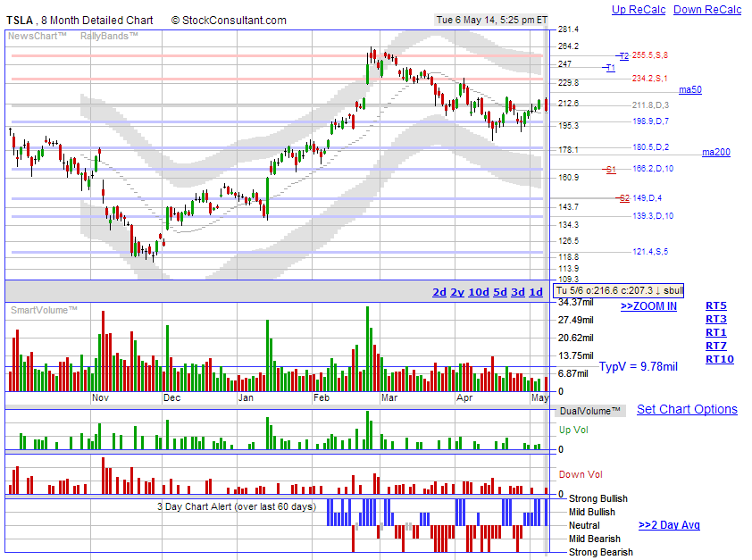
Task: Select the T1 target marker
Action: tap(611, 68)
